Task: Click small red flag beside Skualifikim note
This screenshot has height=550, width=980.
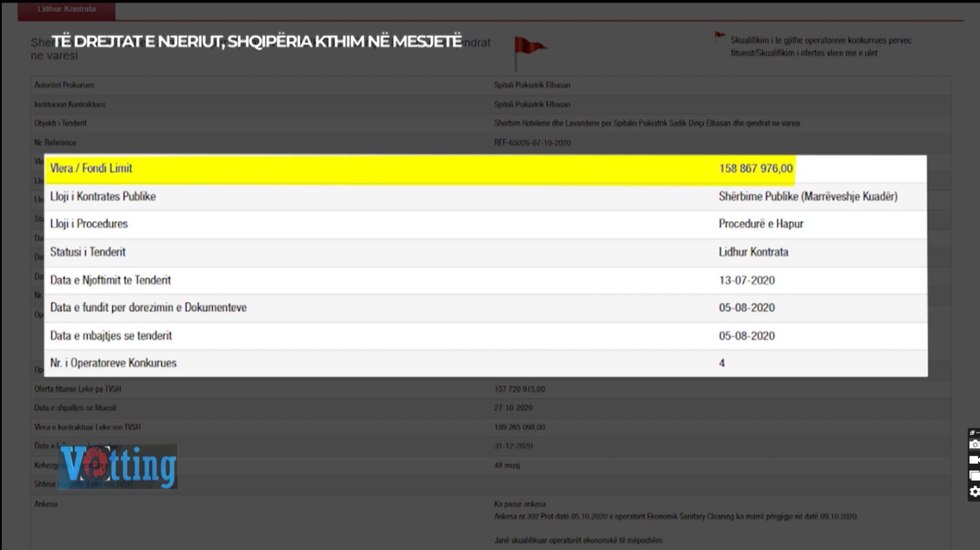Action: pos(720,37)
